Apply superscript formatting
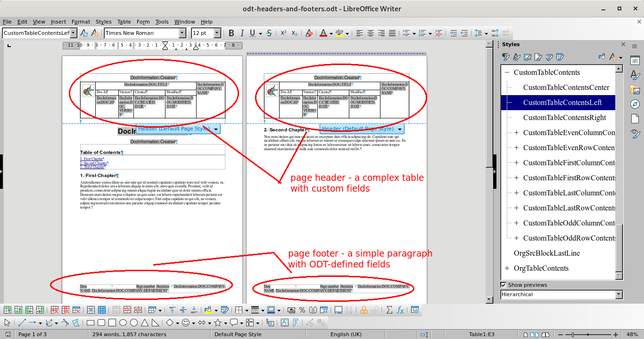This screenshot has width=644, height=339. (283, 33)
